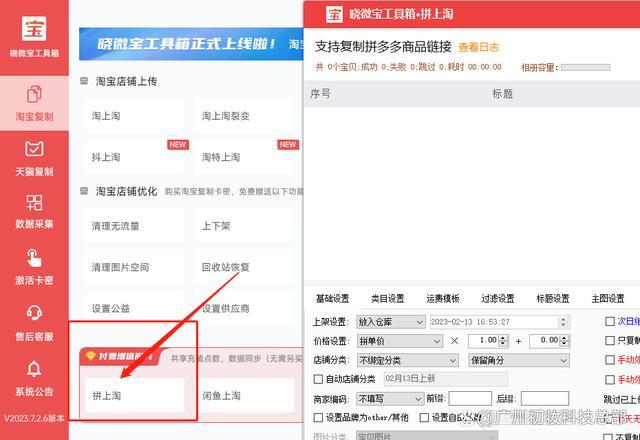Enable the 设置品牌为other/其他 checkbox
Image resolution: width=640 pixels, height=440 pixels.
[x=318, y=418]
